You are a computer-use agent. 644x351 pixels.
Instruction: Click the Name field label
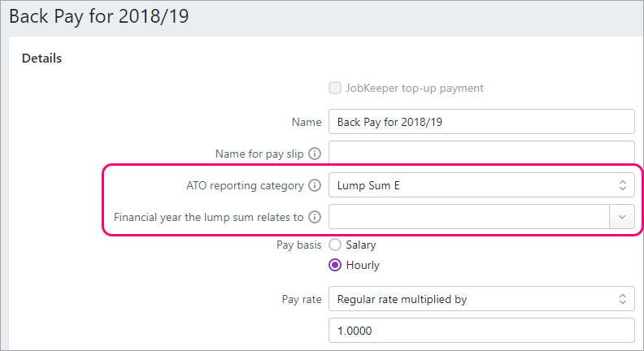click(x=306, y=122)
